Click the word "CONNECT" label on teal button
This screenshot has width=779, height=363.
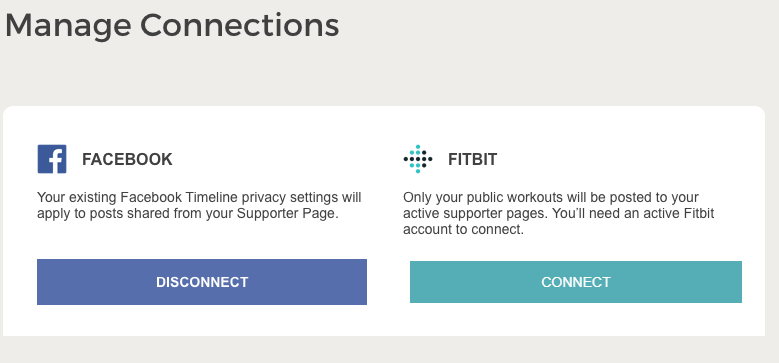tap(576, 282)
